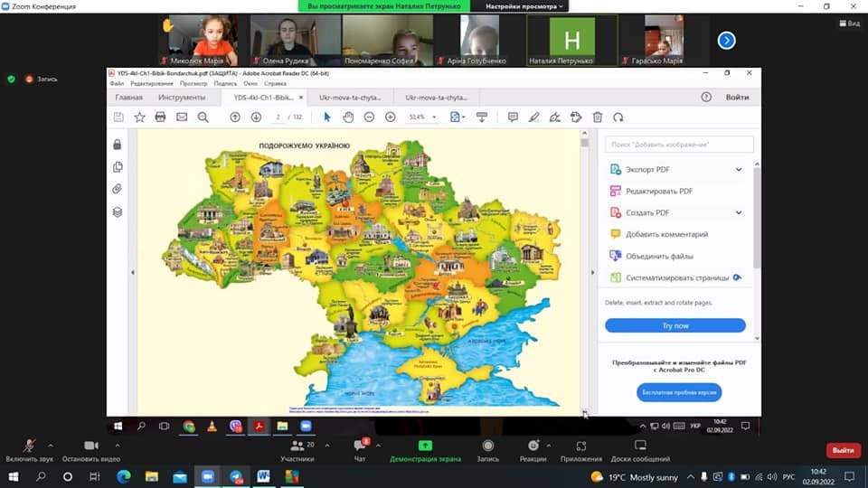Send the file by email envelope icon
The width and height of the screenshot is (868, 488).
pyautogui.click(x=182, y=117)
